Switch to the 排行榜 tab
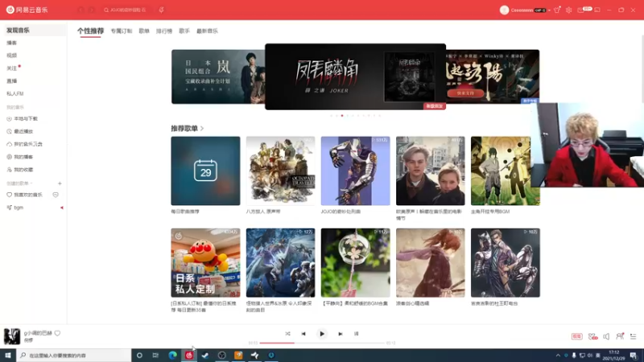 [164, 31]
